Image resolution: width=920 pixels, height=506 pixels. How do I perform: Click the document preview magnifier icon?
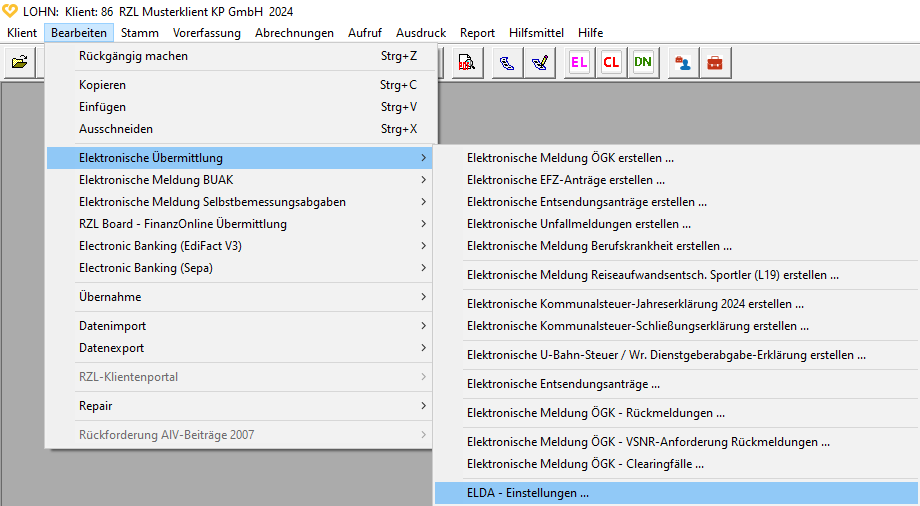(x=466, y=62)
